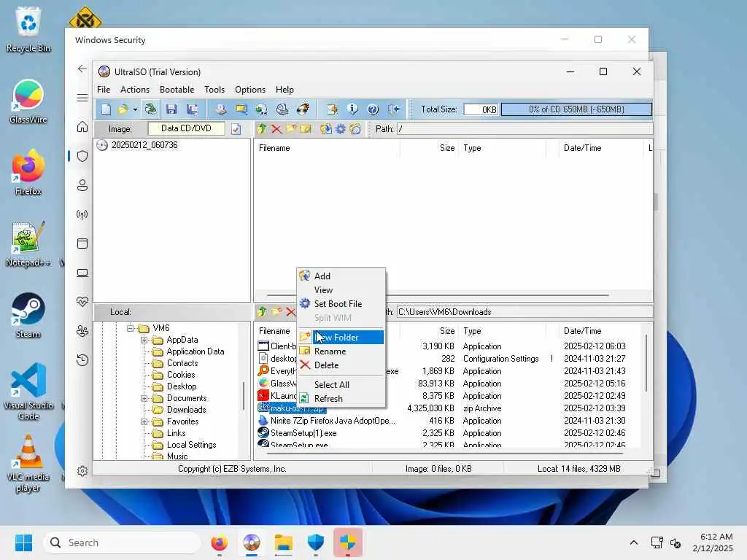Open the Tools menu

point(214,90)
